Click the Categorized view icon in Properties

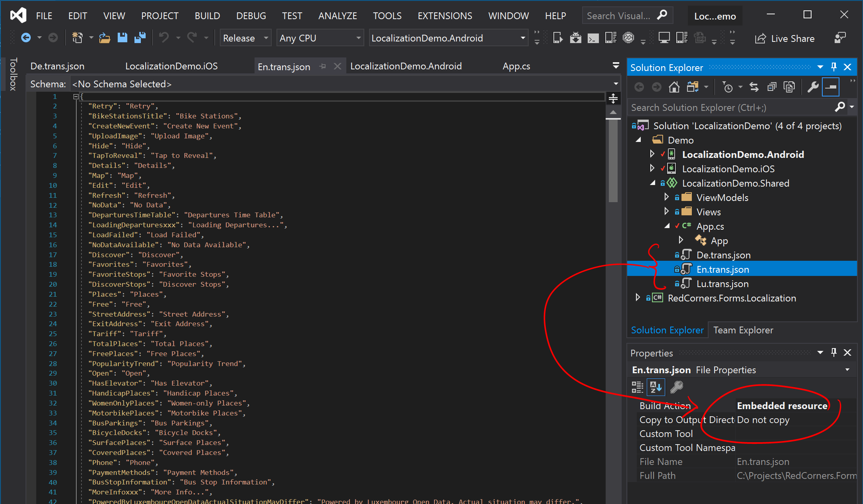point(638,387)
